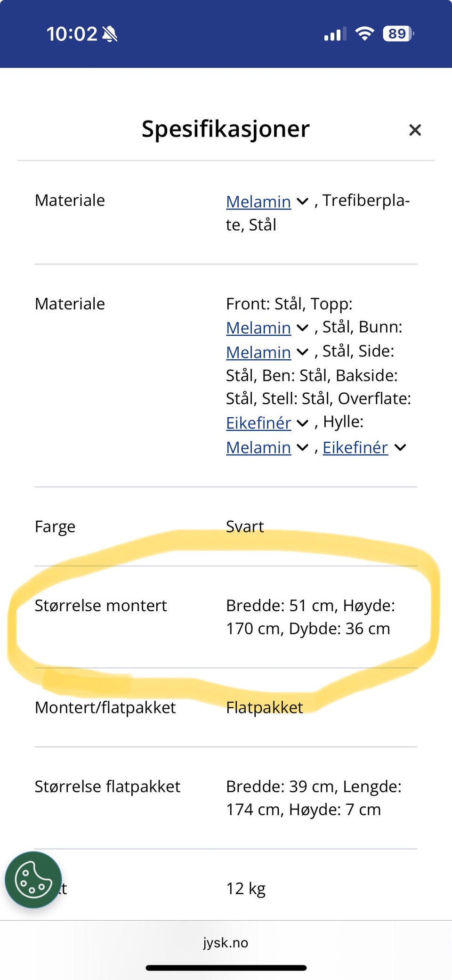Tap the cellular signal bars icon
The image size is (452, 980).
pyautogui.click(x=335, y=34)
